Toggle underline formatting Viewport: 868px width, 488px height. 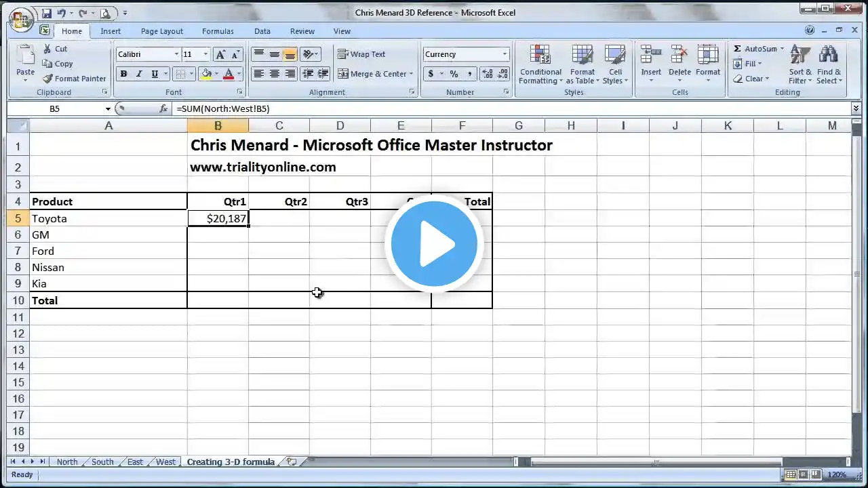click(x=155, y=74)
